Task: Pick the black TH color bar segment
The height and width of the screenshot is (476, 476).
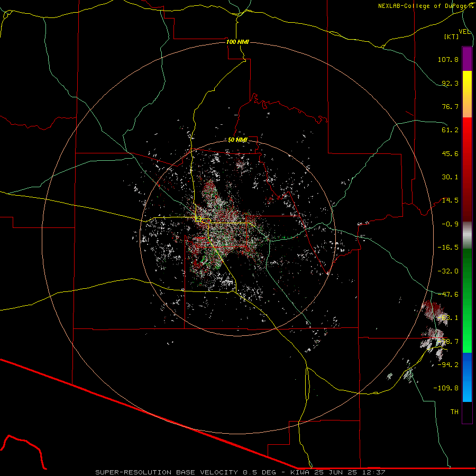Action: point(467,412)
